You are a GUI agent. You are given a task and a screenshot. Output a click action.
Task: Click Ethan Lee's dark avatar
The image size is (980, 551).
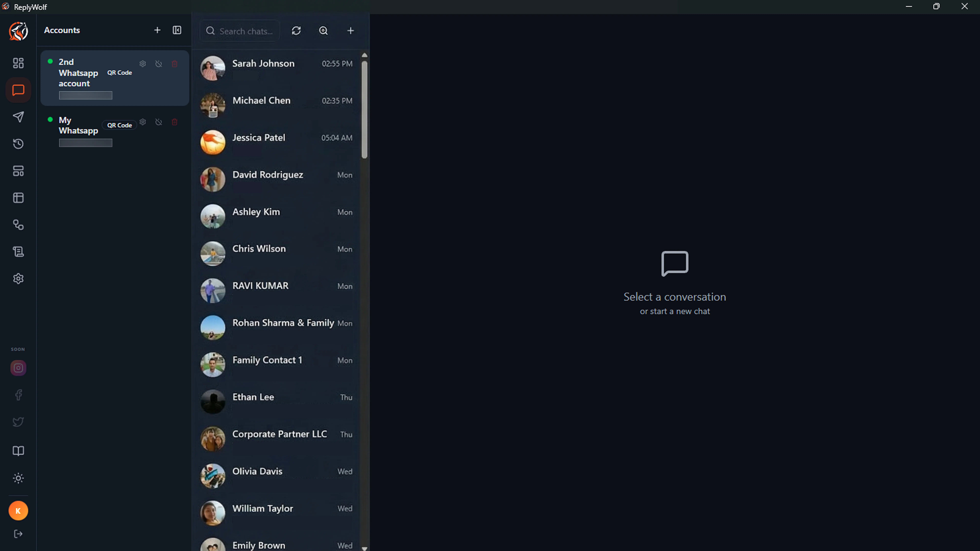[x=213, y=402]
